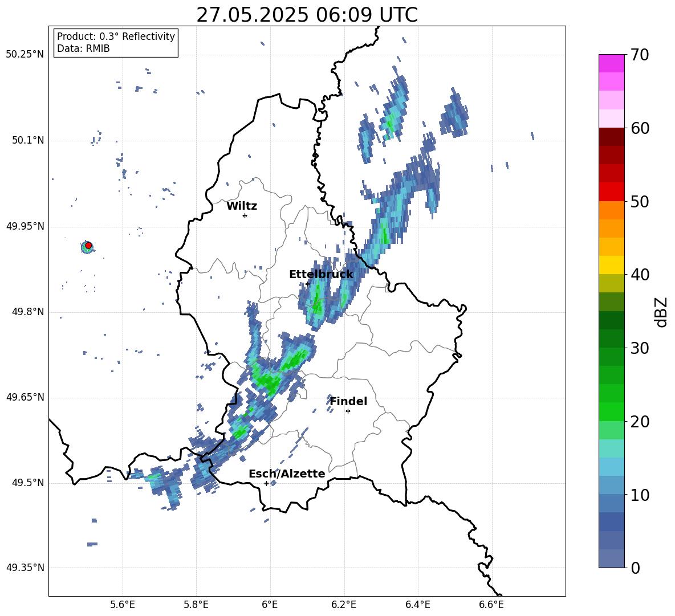The image size is (675, 616).
Task: Click the 10 tick on the colorbar
Action: 640,495
